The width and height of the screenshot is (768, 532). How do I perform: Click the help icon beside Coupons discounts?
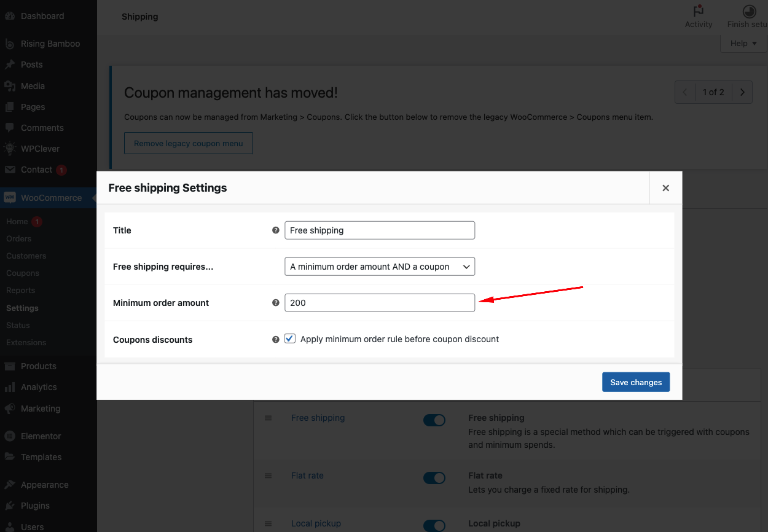point(276,339)
